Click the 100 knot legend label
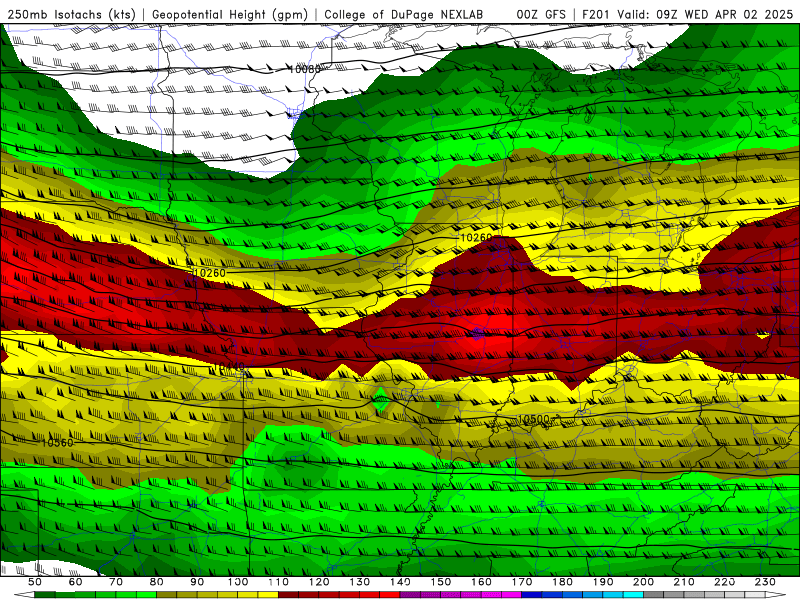Screen dimensions: 800x600 coord(238,582)
